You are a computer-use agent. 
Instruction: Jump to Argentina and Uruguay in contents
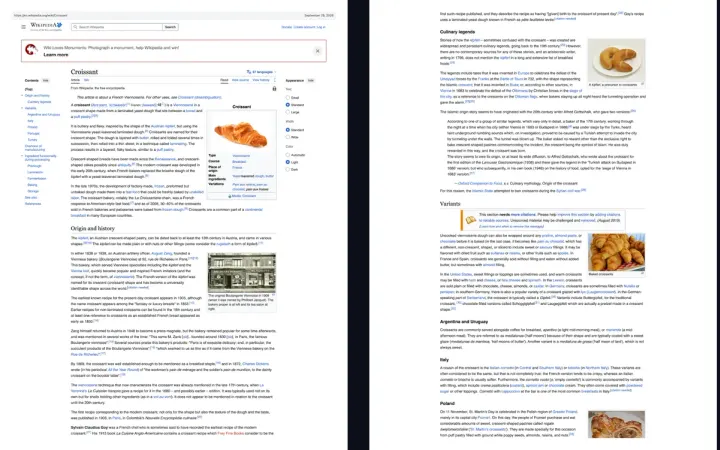[44, 114]
